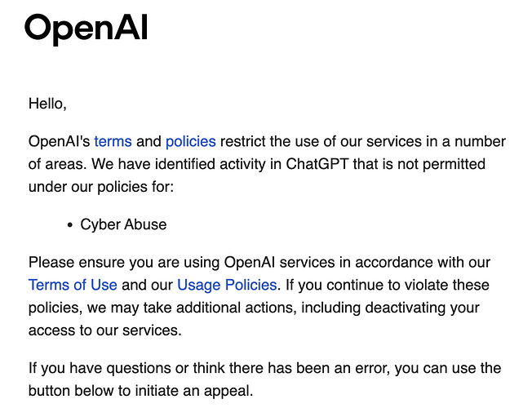532x408 pixels.
Task: Click "OpenAI's" at the start of first paragraph
Action: click(59, 141)
